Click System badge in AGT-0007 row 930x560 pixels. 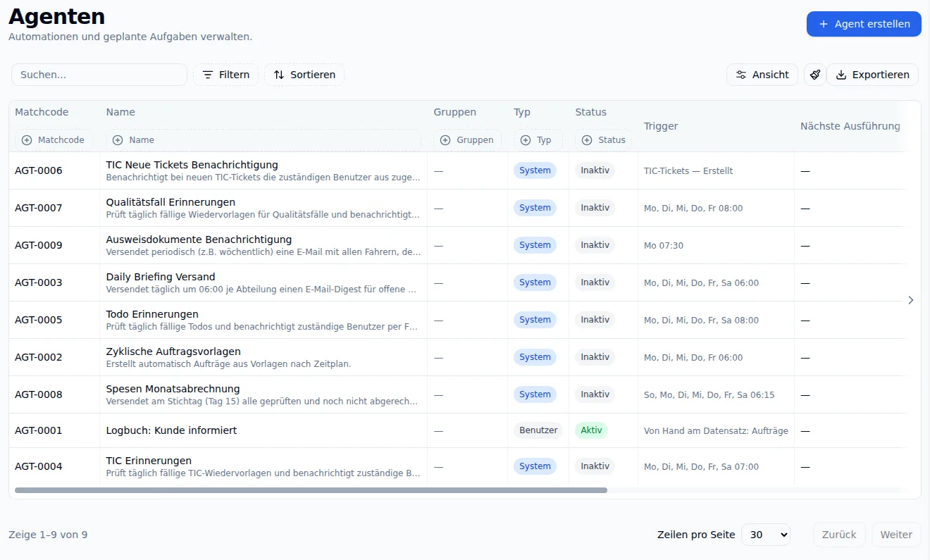[x=535, y=208]
